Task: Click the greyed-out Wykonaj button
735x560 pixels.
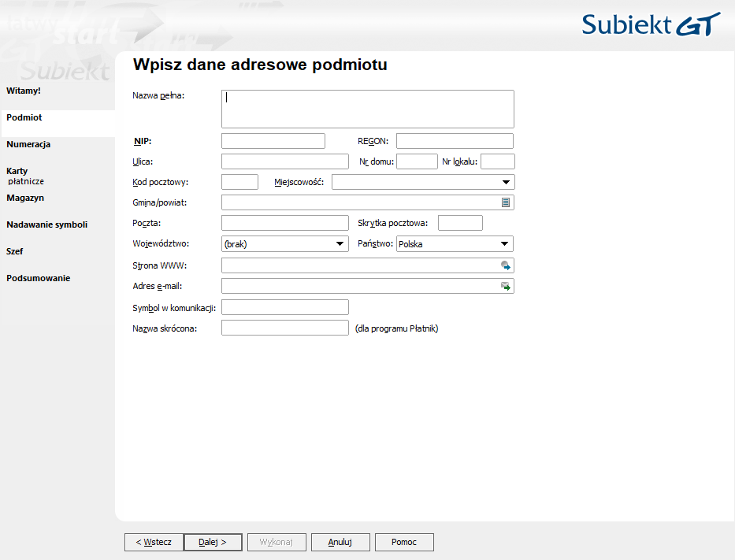Action: coord(277,542)
